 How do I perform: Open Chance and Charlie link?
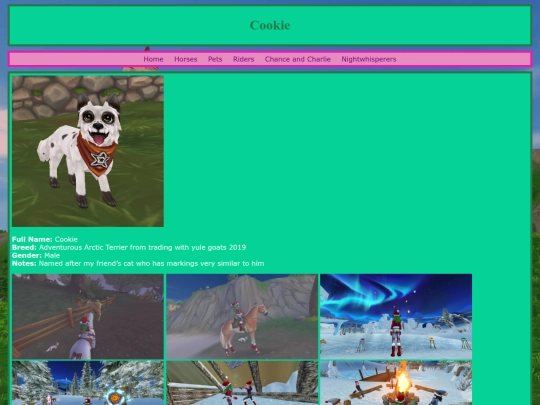click(298, 59)
